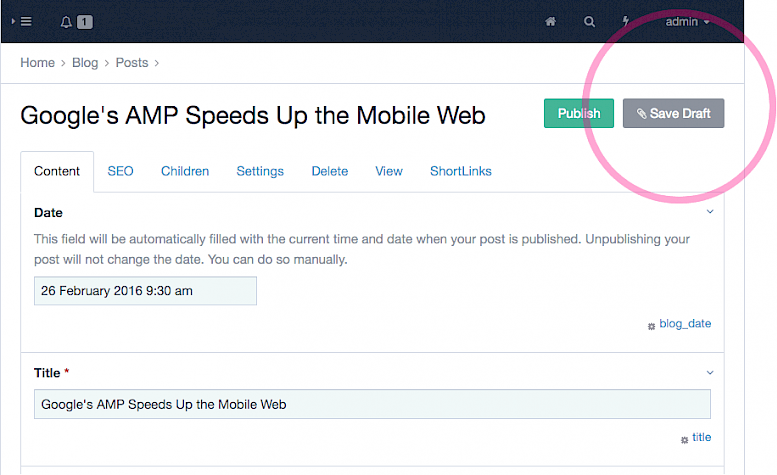777x475 pixels.
Task: Click the Save Draft button
Action: 673,113
